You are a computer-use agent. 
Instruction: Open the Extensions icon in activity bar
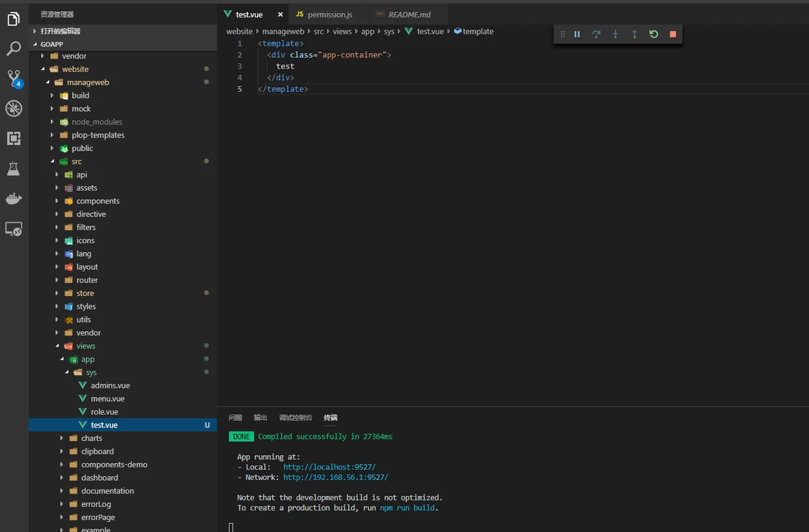(x=13, y=138)
